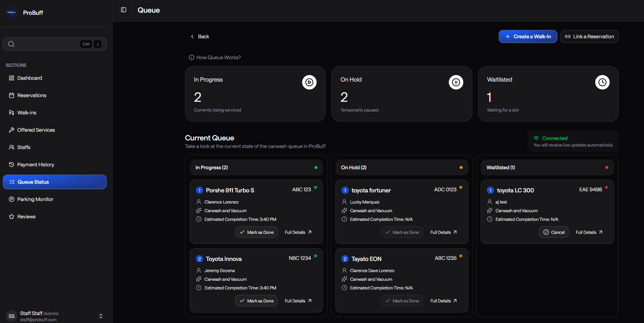Open Full Details for toyota fortuner
This screenshot has height=323, width=644.
point(443,232)
